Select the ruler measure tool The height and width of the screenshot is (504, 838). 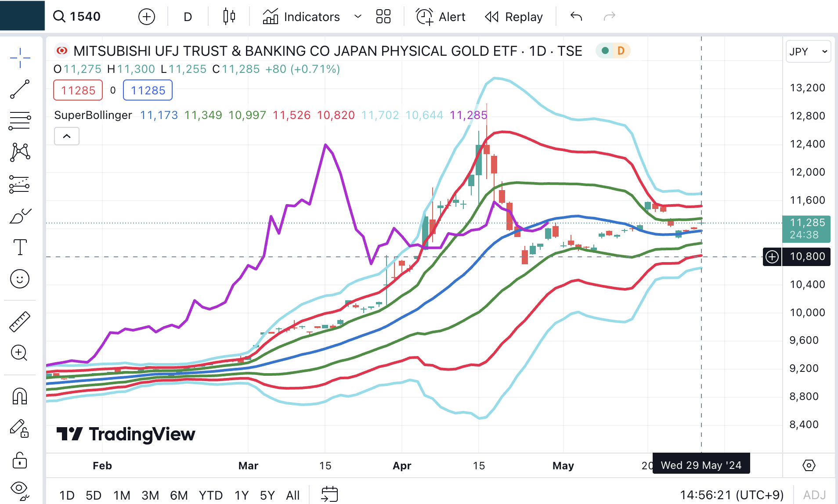[20, 321]
